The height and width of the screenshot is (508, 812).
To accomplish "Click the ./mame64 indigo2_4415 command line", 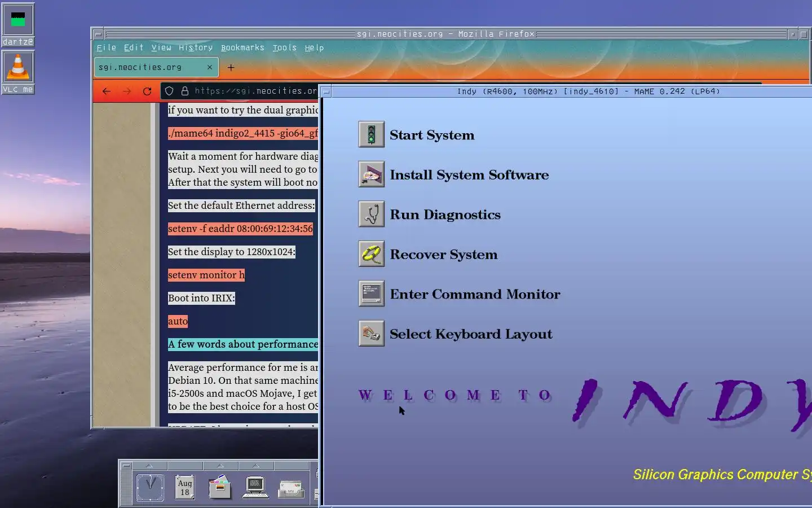I will [243, 133].
